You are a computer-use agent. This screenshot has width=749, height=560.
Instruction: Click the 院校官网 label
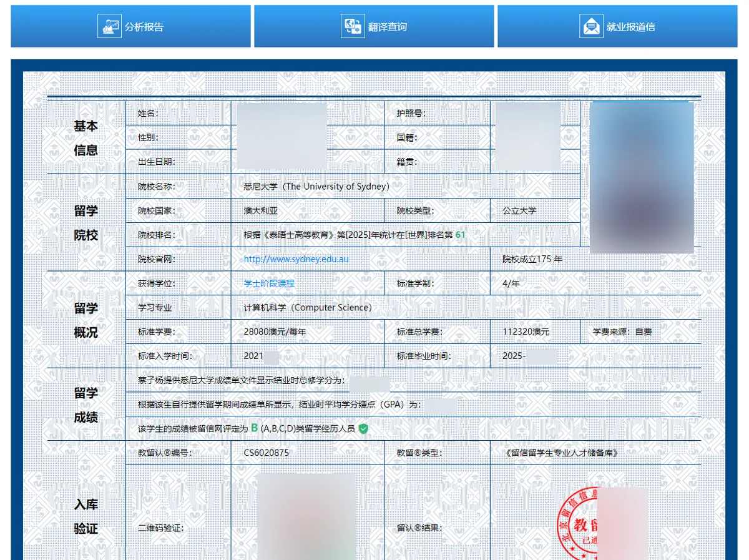pyautogui.click(x=157, y=259)
